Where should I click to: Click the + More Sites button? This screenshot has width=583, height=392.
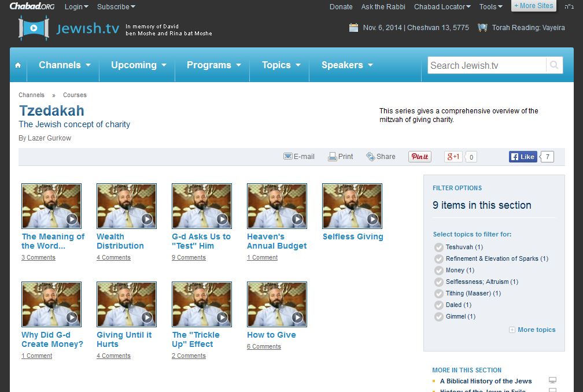(x=533, y=6)
